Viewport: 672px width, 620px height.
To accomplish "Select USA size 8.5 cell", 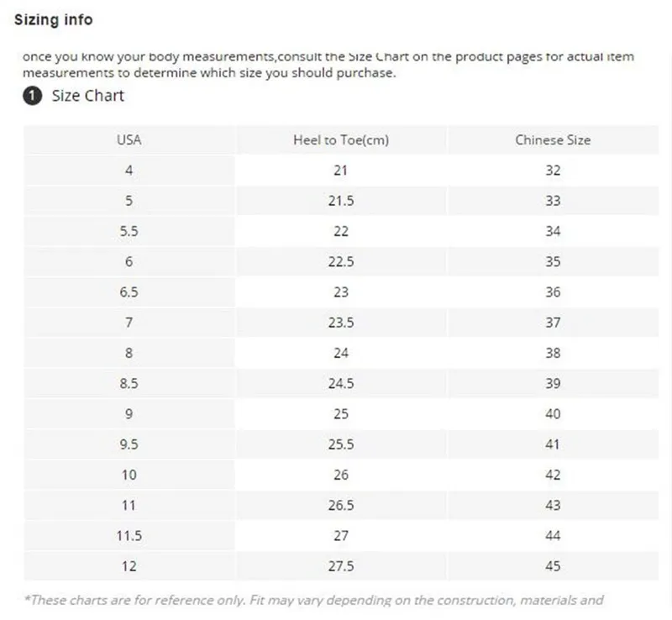I will coord(129,384).
